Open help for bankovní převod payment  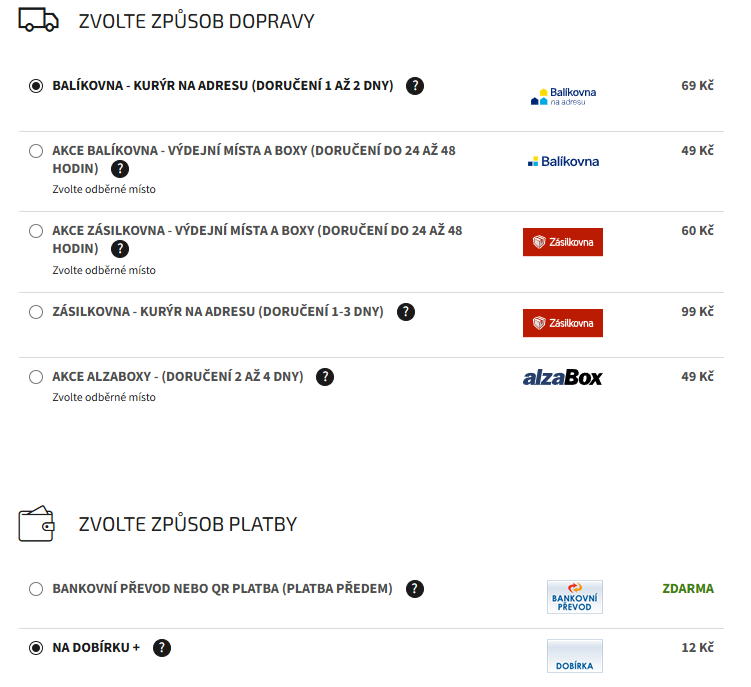pyautogui.click(x=415, y=589)
